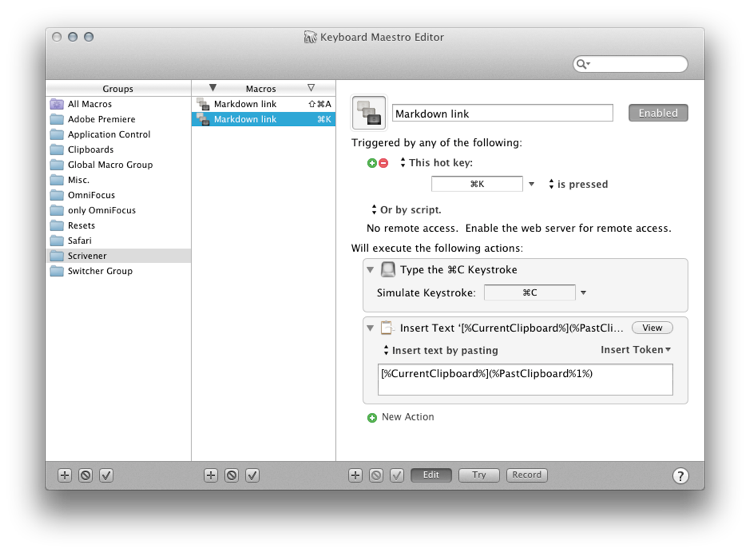Click the green New Action plus icon

point(372,418)
